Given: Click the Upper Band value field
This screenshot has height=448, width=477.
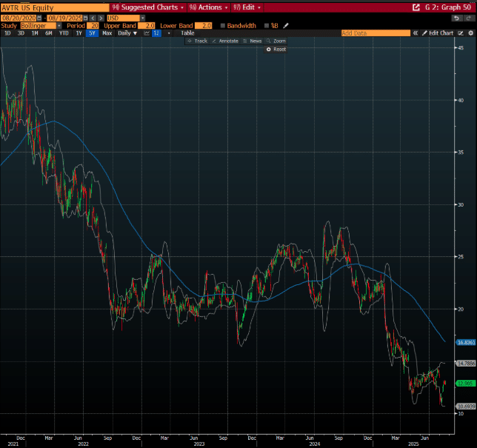Looking at the screenshot, I should [x=147, y=26].
